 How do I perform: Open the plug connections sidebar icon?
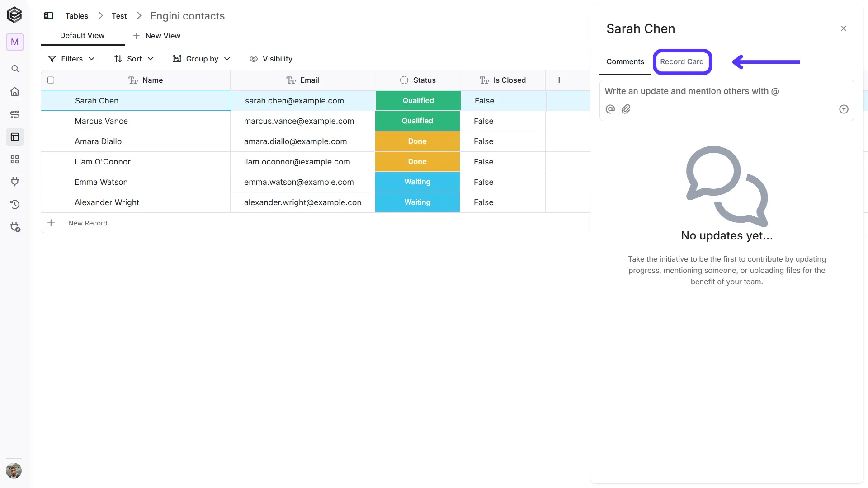pyautogui.click(x=15, y=182)
